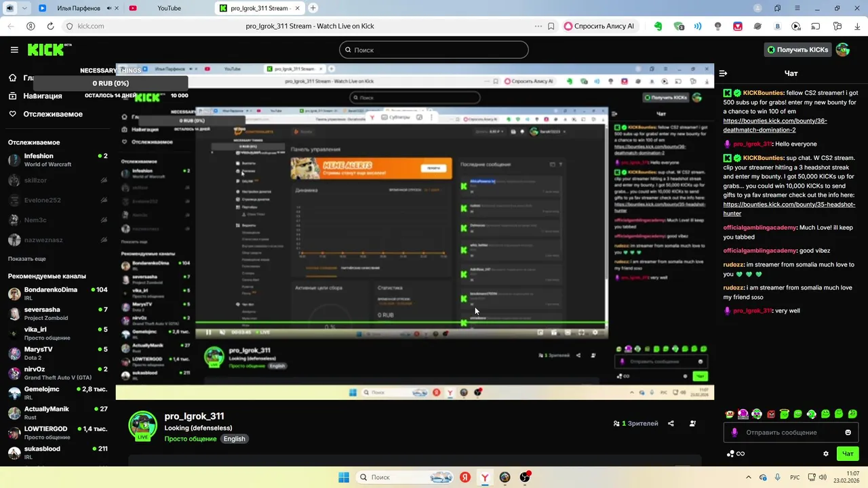Open the browser main menu lines icon
Image resolution: width=868 pixels, height=488 pixels.
[797, 8]
